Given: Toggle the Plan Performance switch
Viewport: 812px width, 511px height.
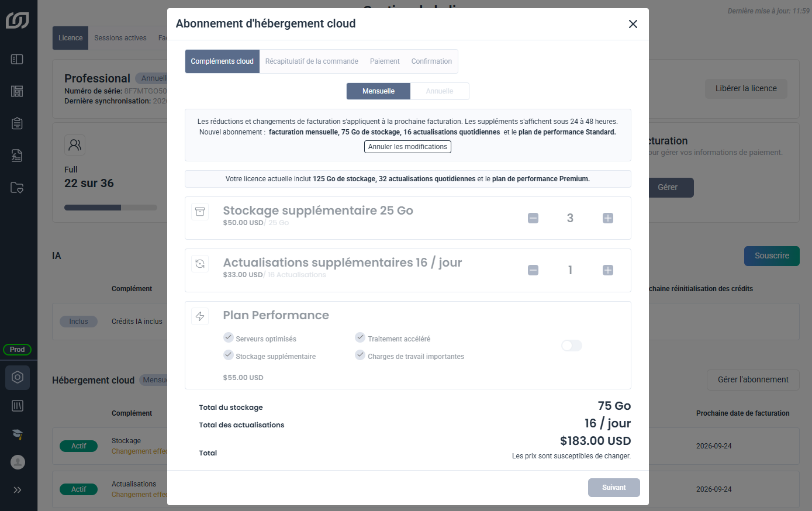Looking at the screenshot, I should click(x=571, y=346).
